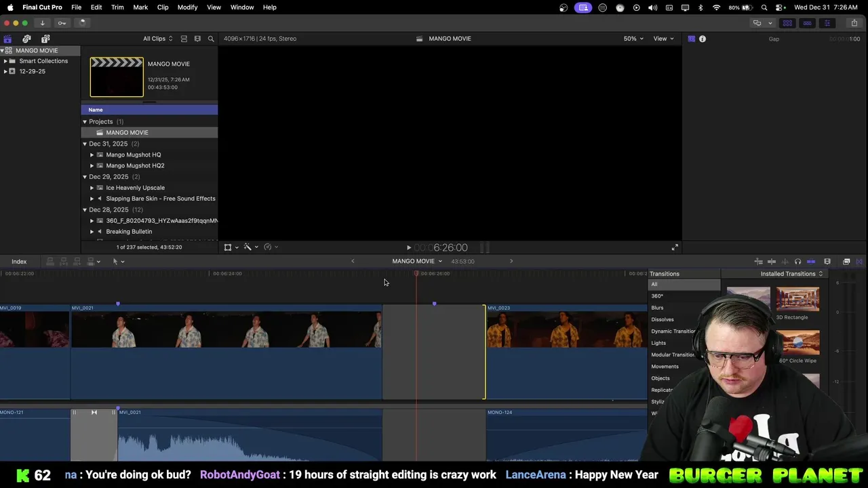
Task: Collapse the Projects group
Action: (85, 122)
